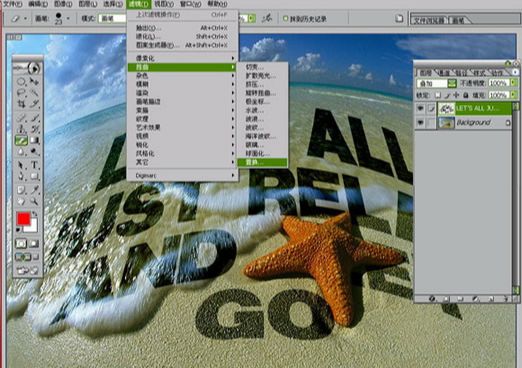
Task: Toggle the lock position cross icon
Action: coord(456,95)
